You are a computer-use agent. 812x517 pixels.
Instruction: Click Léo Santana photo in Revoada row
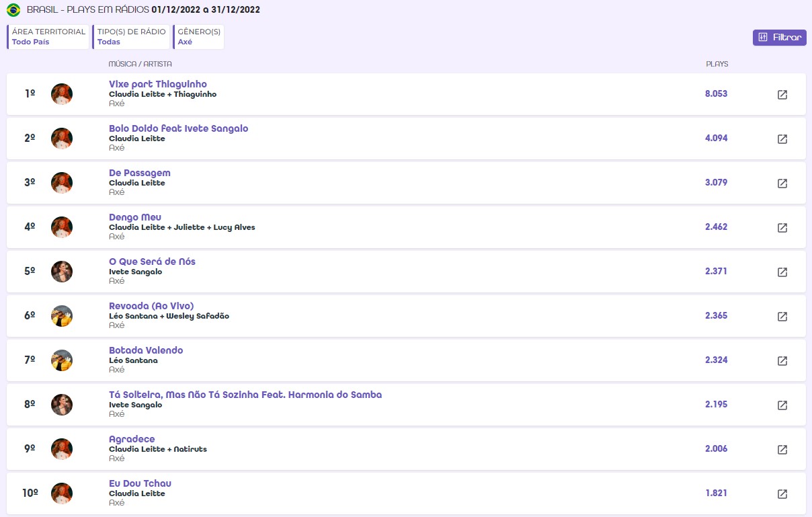pyautogui.click(x=62, y=316)
